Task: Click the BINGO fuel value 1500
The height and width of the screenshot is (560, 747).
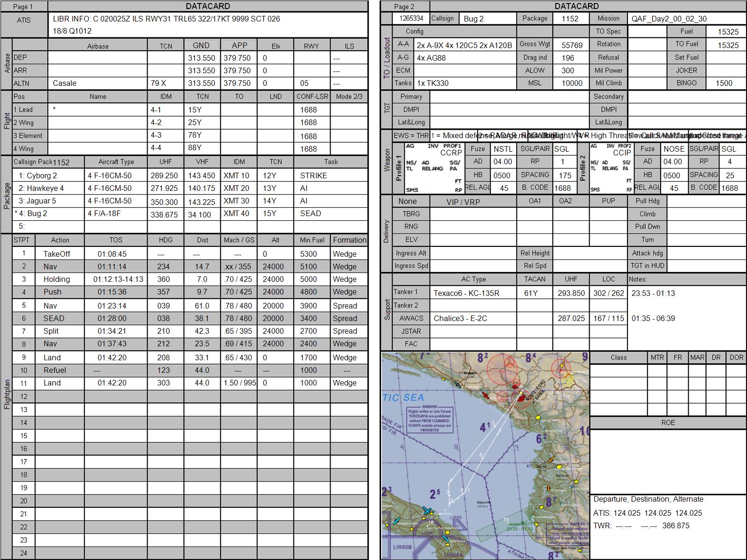Action: coord(724,83)
